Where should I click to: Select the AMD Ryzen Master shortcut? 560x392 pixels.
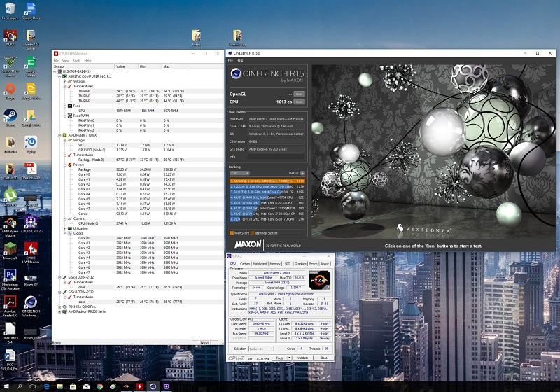coord(10,227)
